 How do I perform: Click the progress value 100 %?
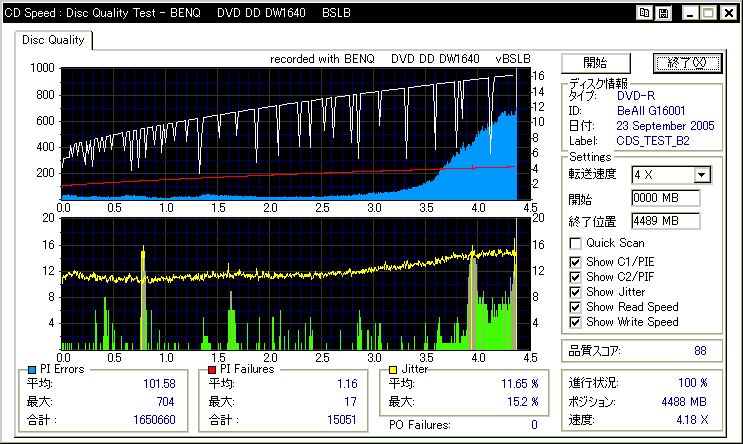pos(693,383)
